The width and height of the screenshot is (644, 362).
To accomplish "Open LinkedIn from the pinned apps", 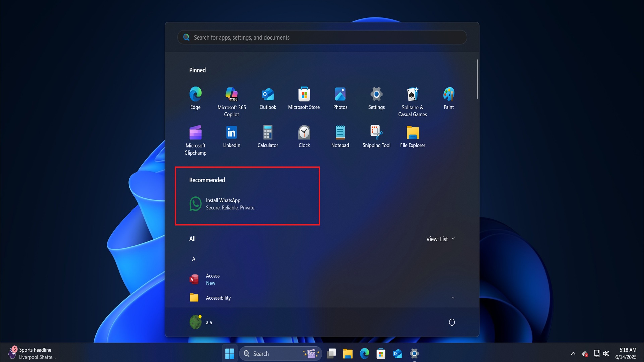I will [x=231, y=133].
